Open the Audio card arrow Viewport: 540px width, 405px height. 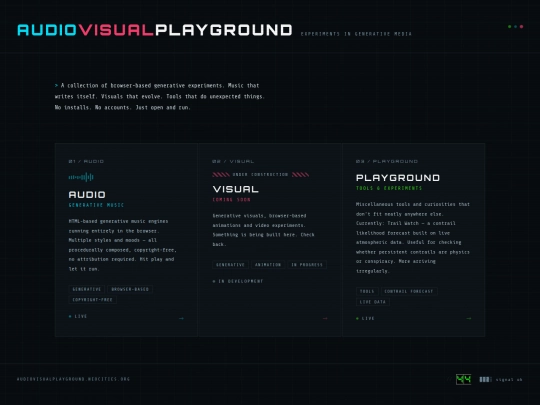[x=181, y=319]
